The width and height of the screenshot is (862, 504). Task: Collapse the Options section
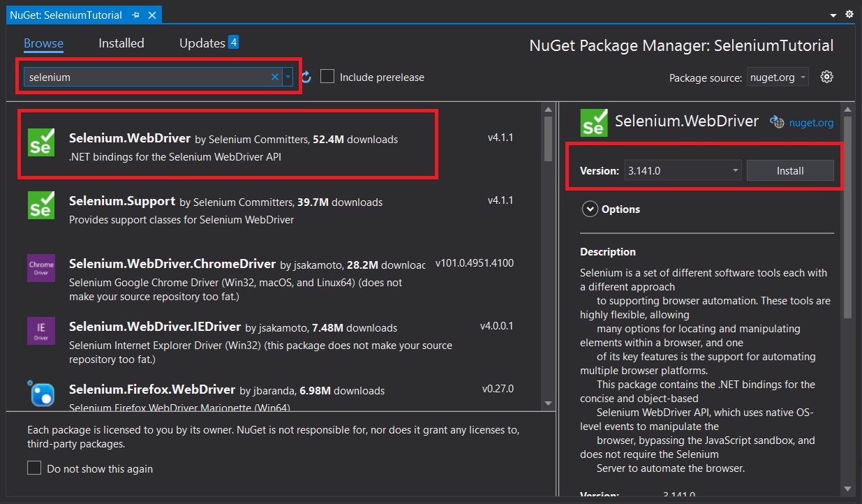pyautogui.click(x=590, y=209)
